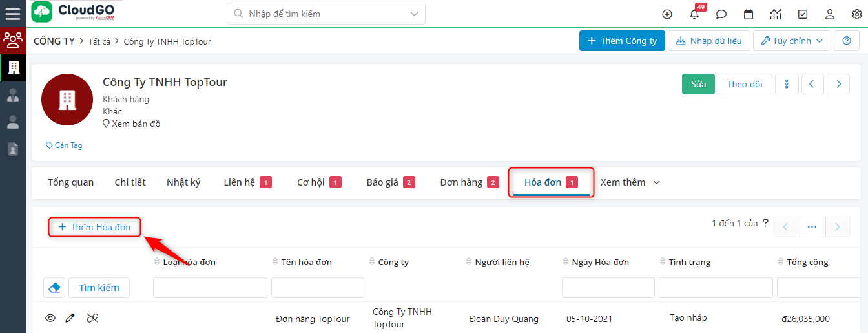Click the eraser clear-filter icon

tap(55, 288)
